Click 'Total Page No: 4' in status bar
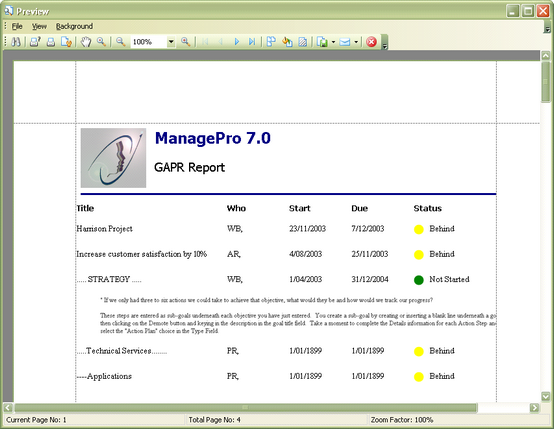The width and height of the screenshot is (554, 429). (x=214, y=420)
